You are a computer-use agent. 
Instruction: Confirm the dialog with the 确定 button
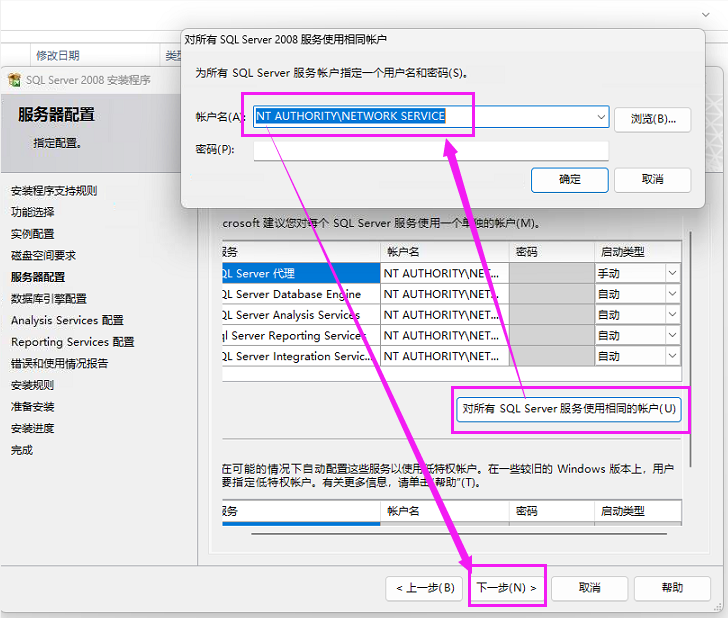(570, 180)
